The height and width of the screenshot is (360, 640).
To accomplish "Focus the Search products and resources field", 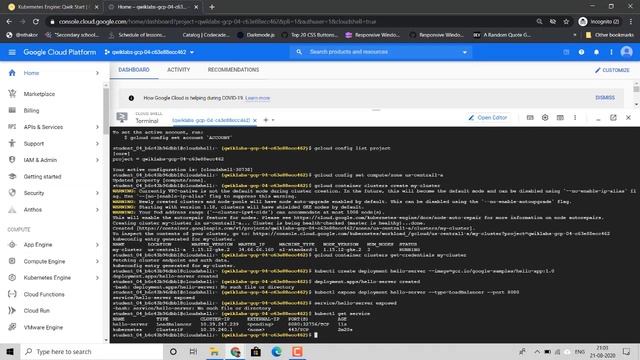I will pos(381,52).
